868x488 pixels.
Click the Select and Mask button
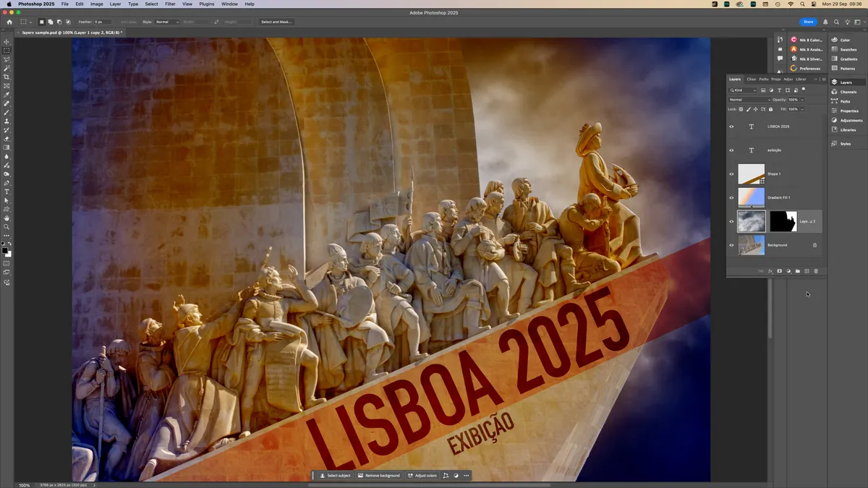276,22
